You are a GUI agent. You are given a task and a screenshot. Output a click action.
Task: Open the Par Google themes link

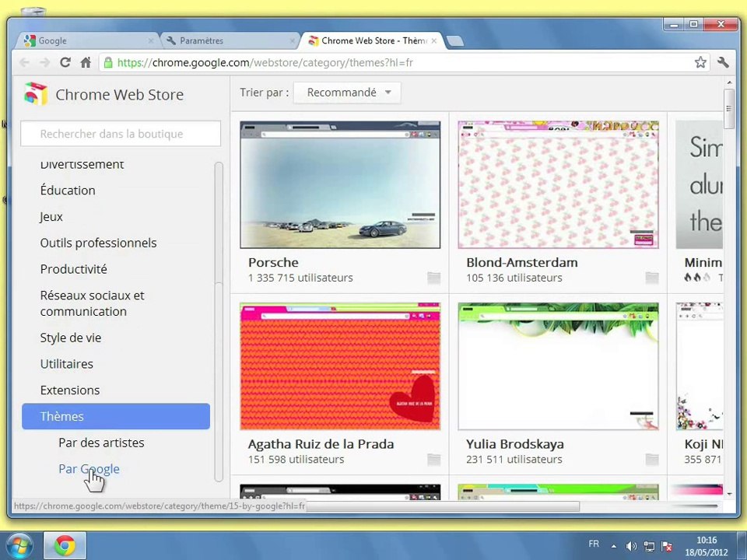pyautogui.click(x=89, y=469)
